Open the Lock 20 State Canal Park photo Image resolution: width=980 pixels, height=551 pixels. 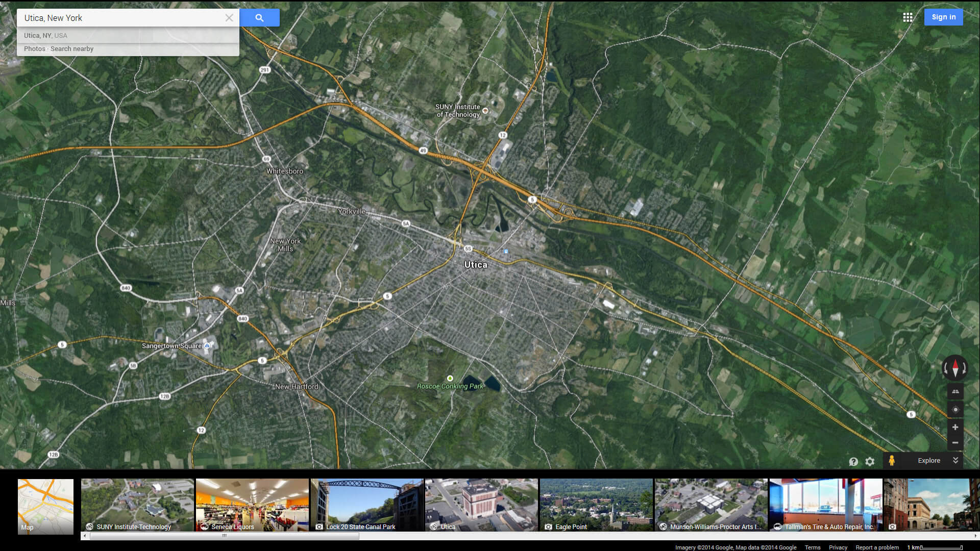point(367,505)
